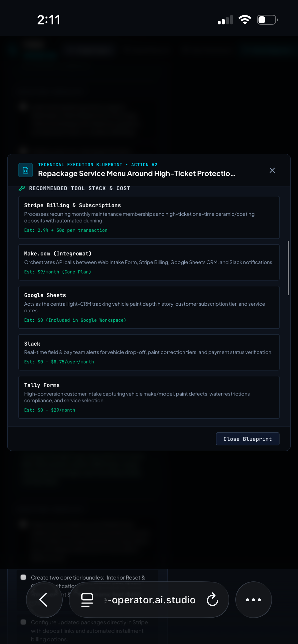Screen dimensions: 298x644
Task: Click the modal's vertical scrollbar thumb
Action: [x=288, y=268]
